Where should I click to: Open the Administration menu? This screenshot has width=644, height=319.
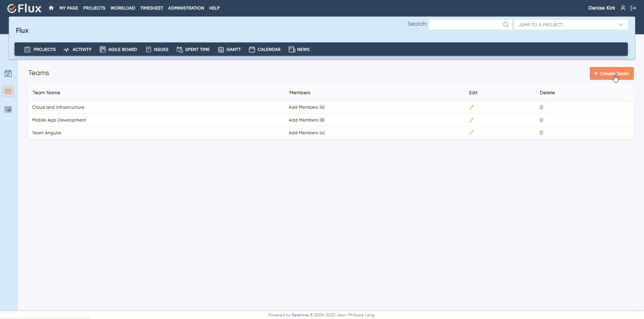click(186, 8)
